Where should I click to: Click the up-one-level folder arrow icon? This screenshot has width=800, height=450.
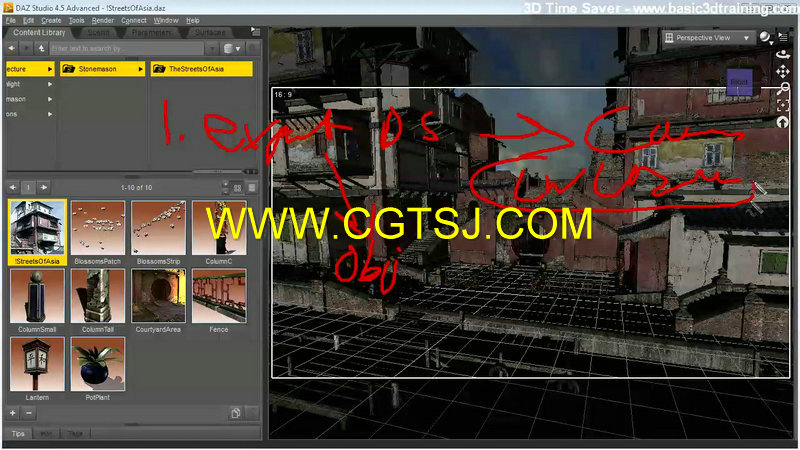coord(41,48)
